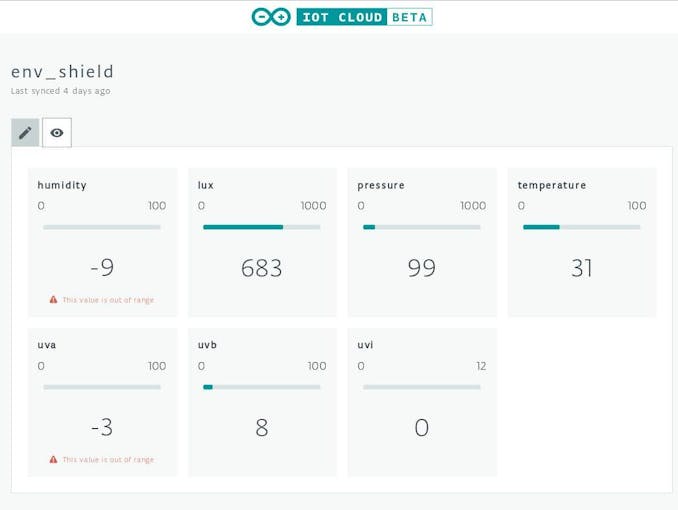Screen dimensions: 678x510
Task: Click the pressure progress bar
Action: 422,227
